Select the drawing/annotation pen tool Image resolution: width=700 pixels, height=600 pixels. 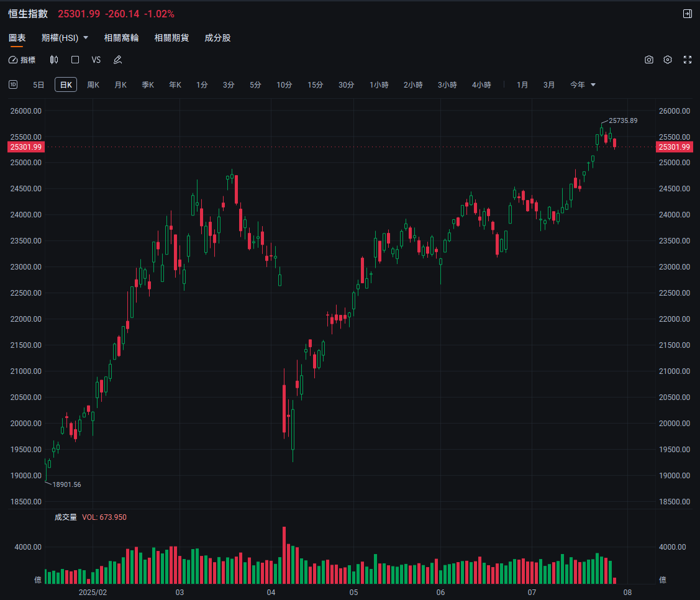coord(117,60)
